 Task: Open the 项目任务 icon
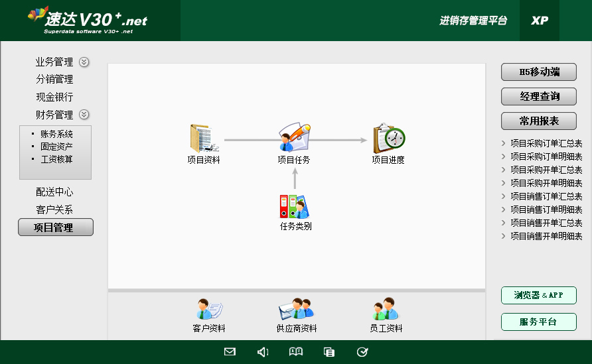coord(294,138)
